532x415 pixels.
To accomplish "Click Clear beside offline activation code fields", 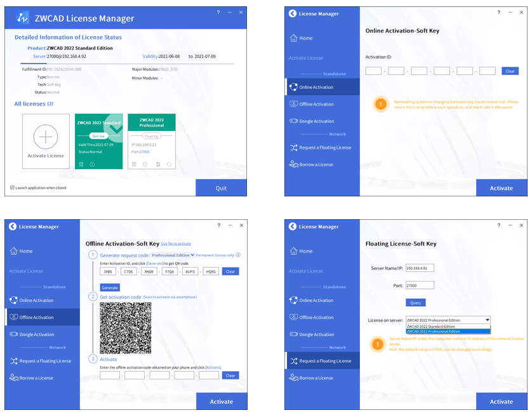I will point(230,375).
